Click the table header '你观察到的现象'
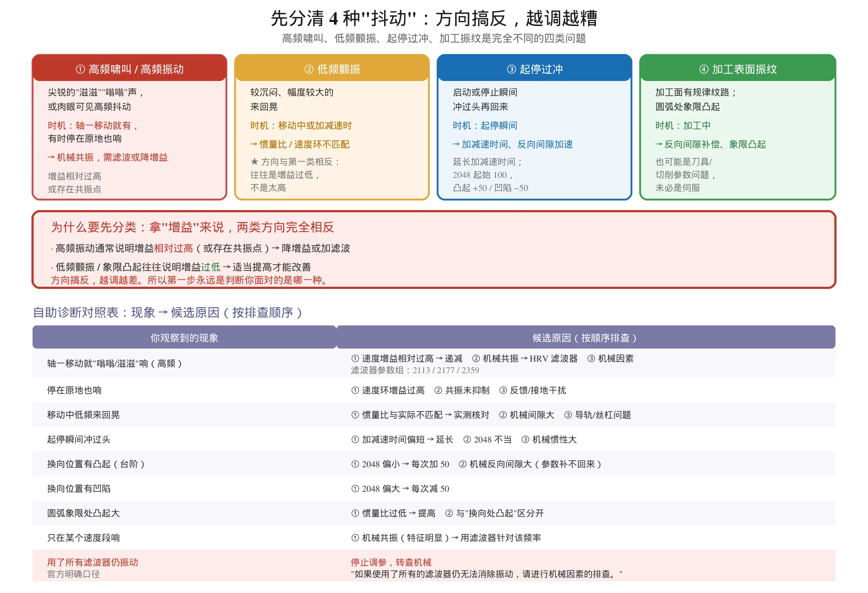Screen dimensions: 868x593 coord(184,338)
